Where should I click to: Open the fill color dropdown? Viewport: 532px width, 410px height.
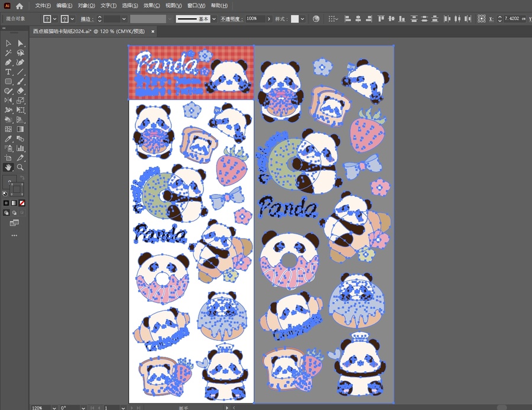[x=54, y=19]
